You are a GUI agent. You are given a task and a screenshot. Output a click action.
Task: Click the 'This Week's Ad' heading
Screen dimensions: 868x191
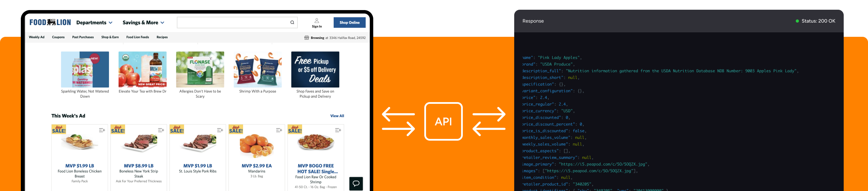[68, 116]
